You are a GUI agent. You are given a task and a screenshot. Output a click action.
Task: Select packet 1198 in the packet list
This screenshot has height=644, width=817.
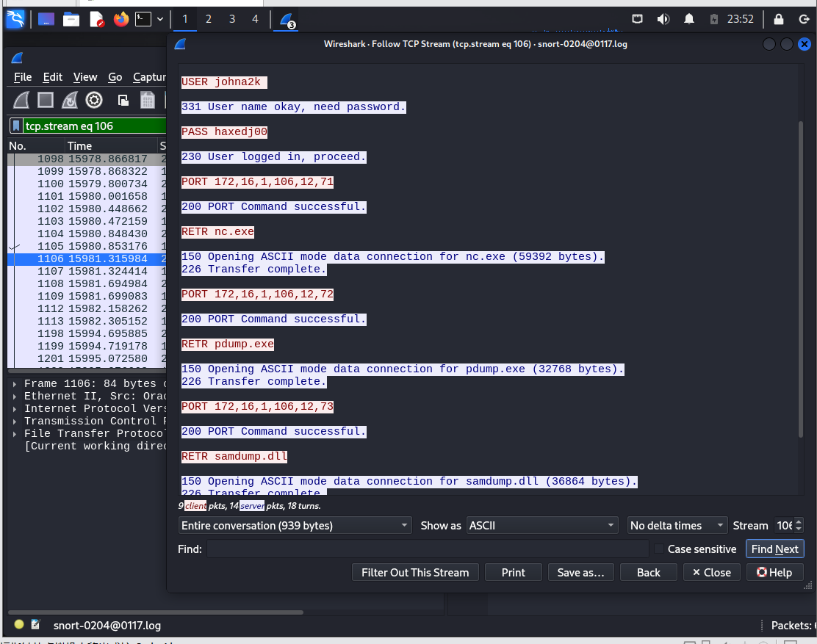[x=87, y=333]
